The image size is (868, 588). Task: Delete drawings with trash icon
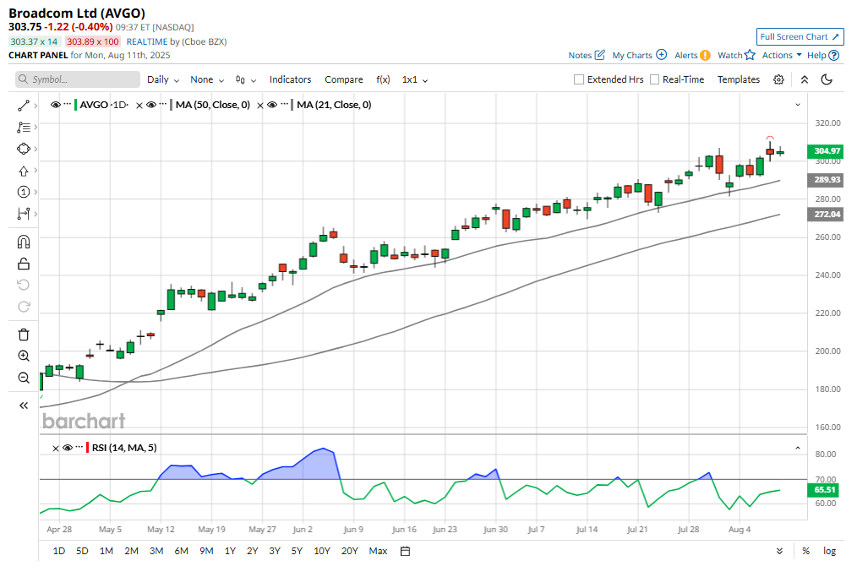[24, 335]
